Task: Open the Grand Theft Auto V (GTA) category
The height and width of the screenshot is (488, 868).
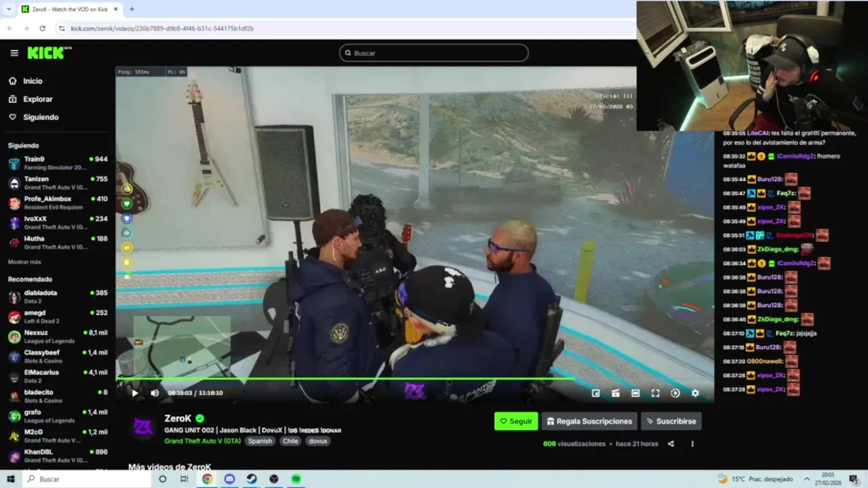Action: coord(202,441)
